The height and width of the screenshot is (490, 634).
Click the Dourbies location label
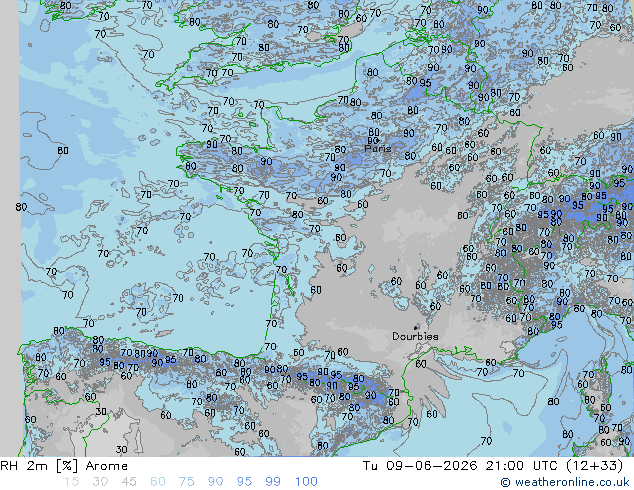415,336
